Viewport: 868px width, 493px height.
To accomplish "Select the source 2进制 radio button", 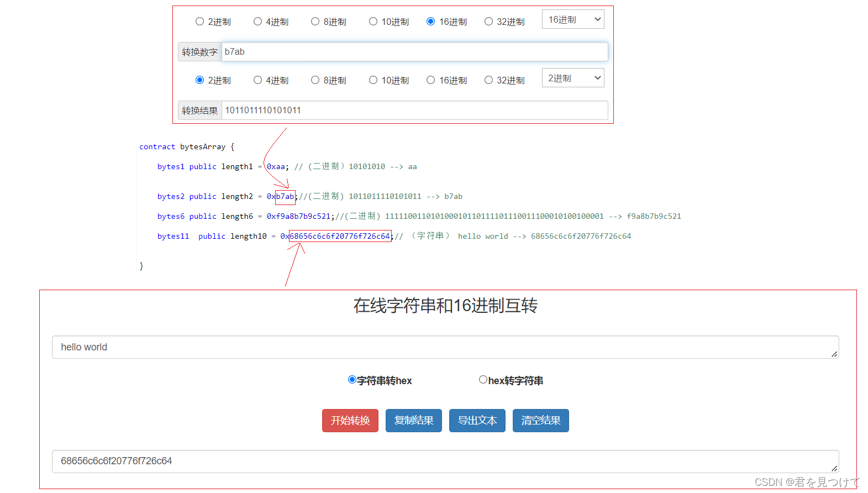I will coord(199,22).
